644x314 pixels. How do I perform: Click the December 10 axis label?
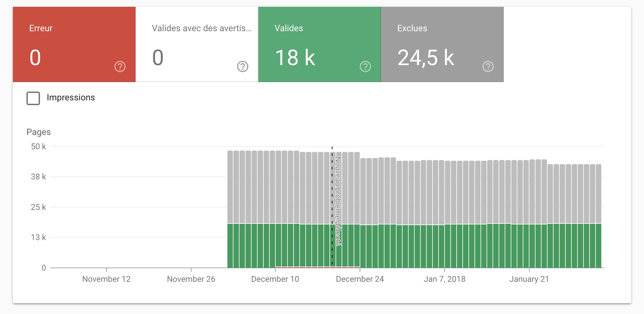click(x=275, y=279)
